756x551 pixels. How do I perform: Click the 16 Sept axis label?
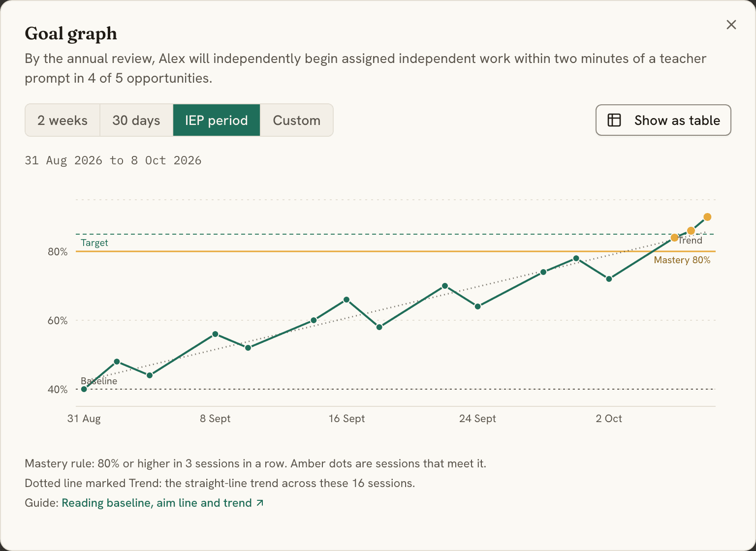[346, 419]
